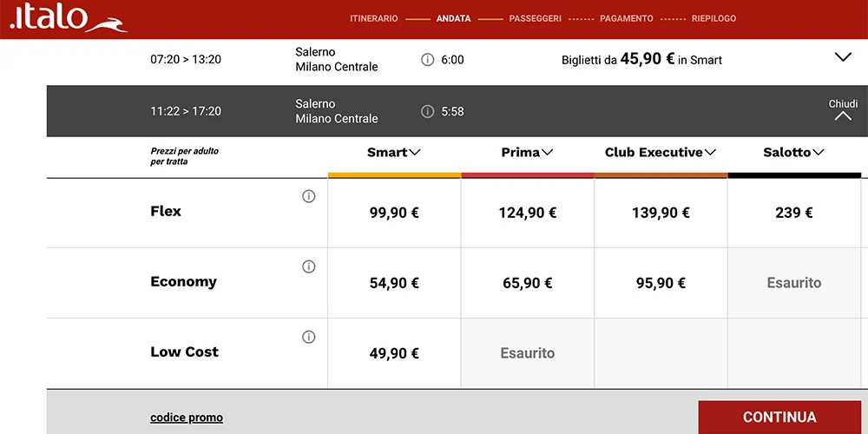This screenshot has height=434, width=868.
Task: Go to Itinerario step
Action: pyautogui.click(x=374, y=18)
